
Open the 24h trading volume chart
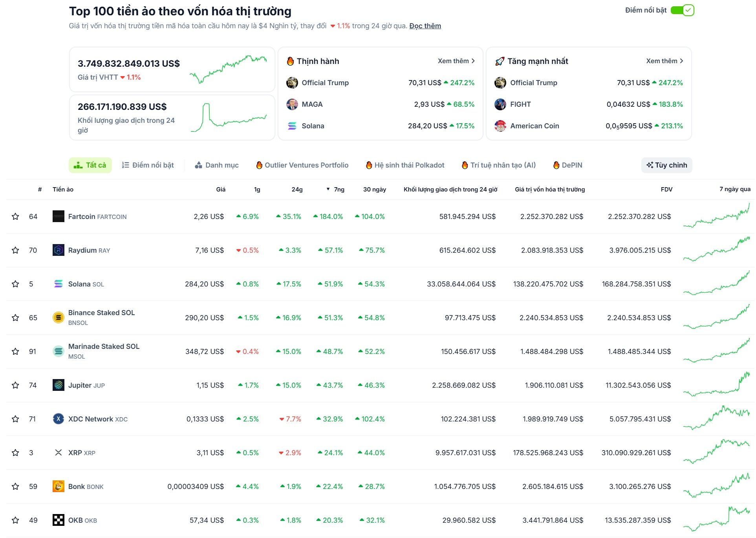(228, 117)
